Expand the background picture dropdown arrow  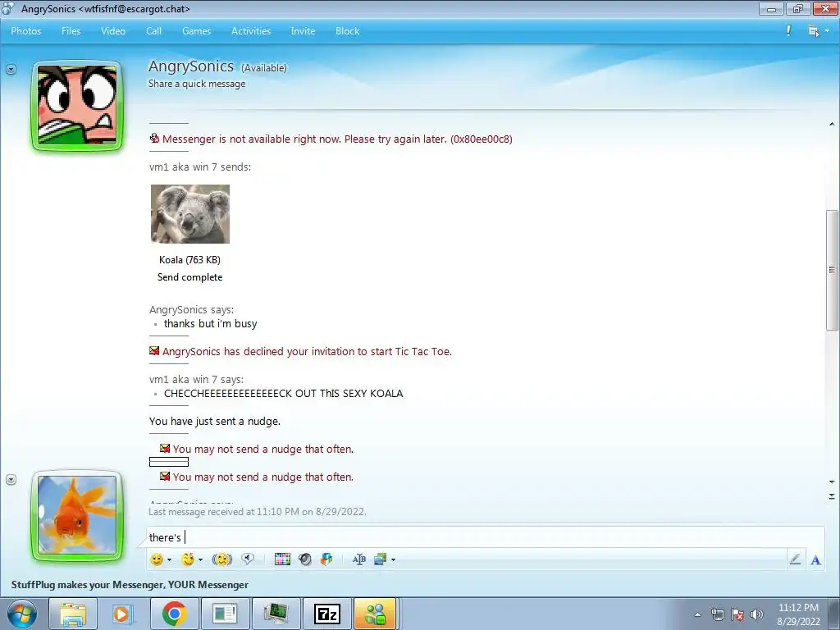[x=393, y=559]
